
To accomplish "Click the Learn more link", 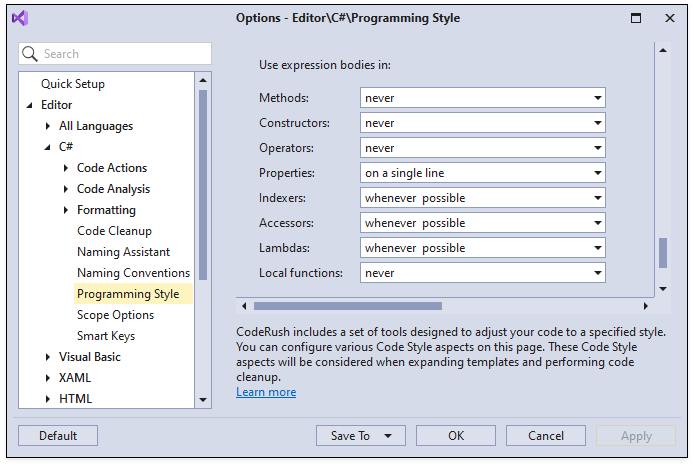I will pos(266,392).
